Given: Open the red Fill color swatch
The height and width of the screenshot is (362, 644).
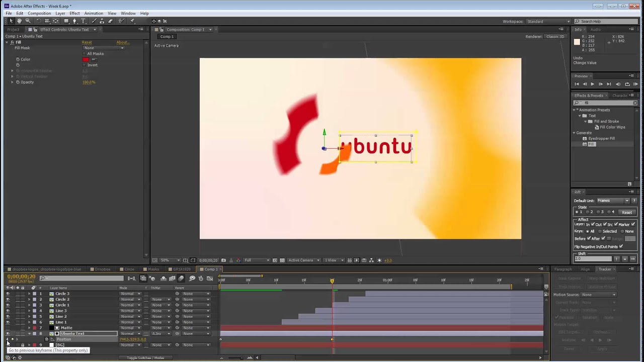Looking at the screenshot, I should pos(86,59).
